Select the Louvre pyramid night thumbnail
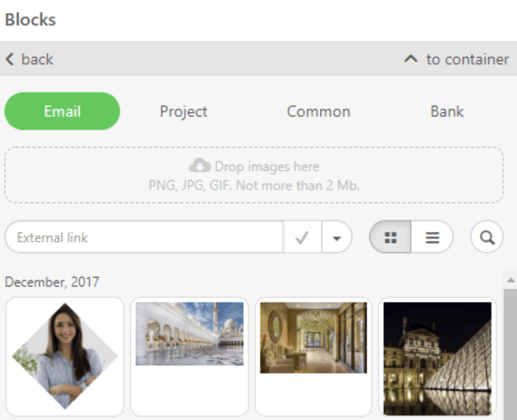 [438, 357]
